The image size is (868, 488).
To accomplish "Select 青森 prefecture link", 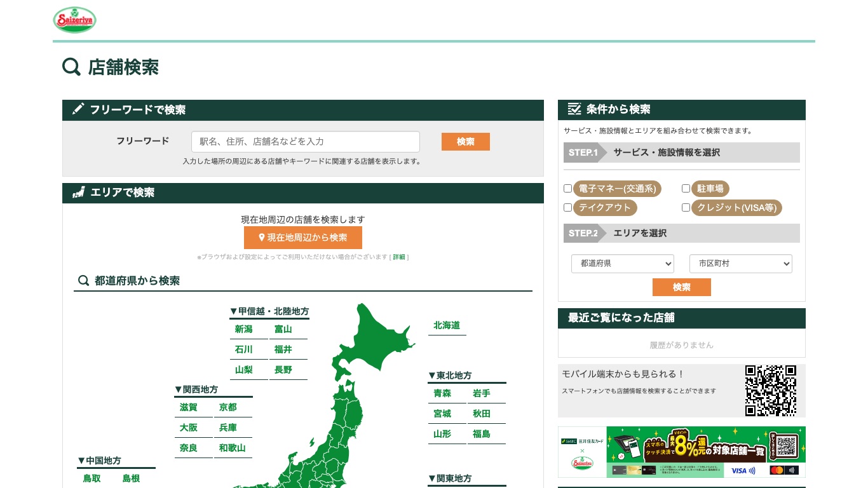I will click(x=442, y=393).
